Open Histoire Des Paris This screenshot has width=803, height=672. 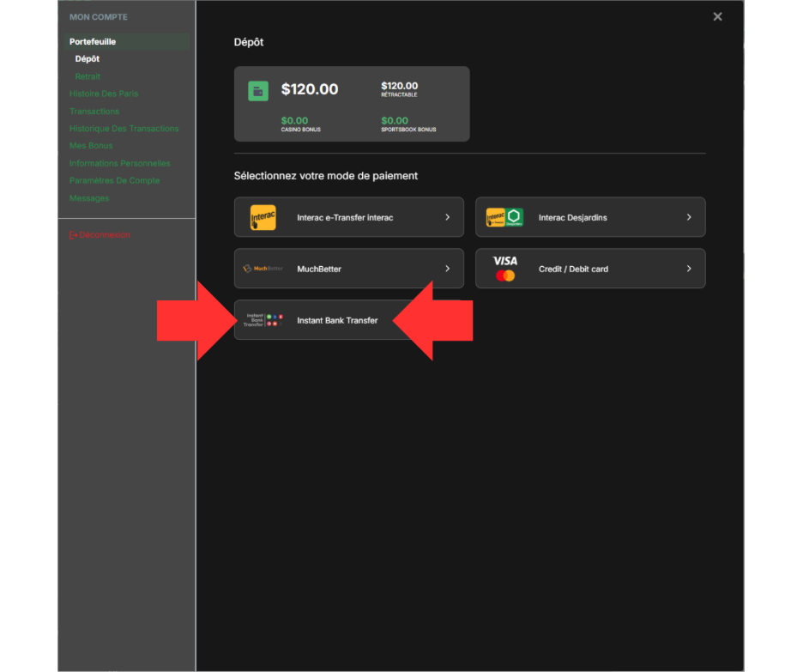point(104,94)
